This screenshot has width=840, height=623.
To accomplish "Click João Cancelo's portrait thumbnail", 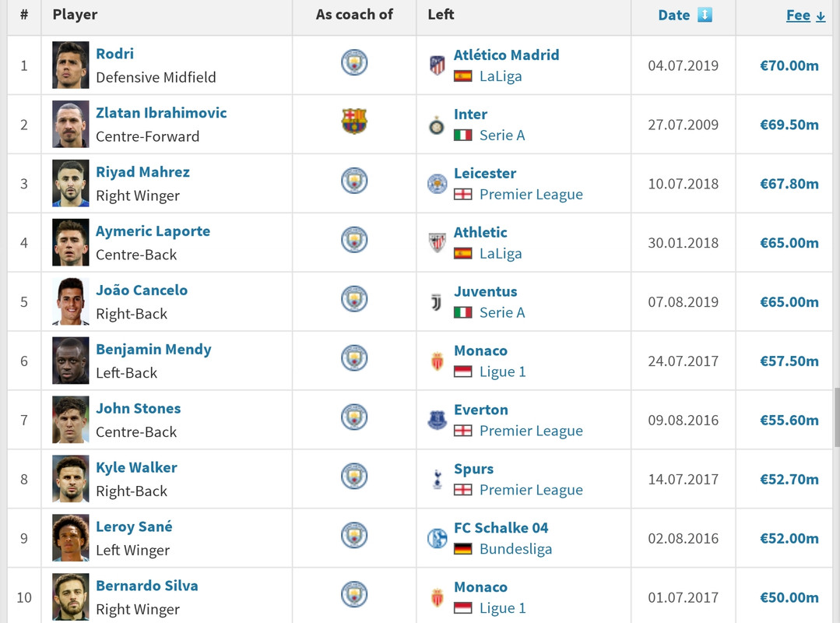I will click(71, 301).
